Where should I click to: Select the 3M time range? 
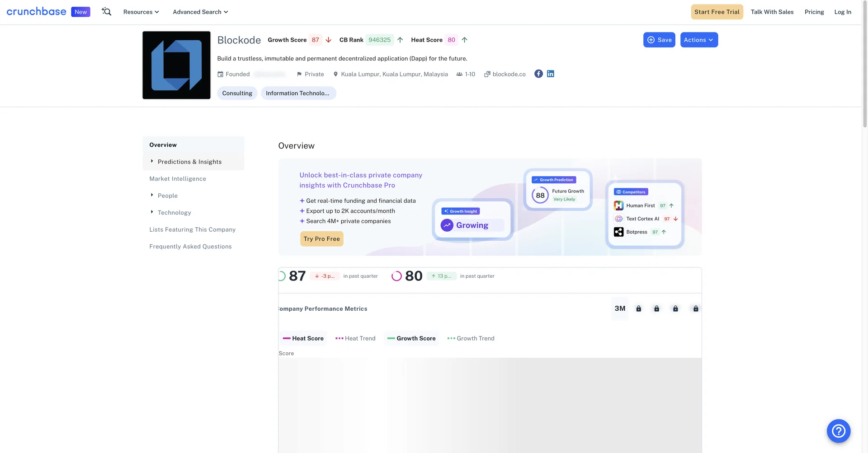click(x=620, y=308)
